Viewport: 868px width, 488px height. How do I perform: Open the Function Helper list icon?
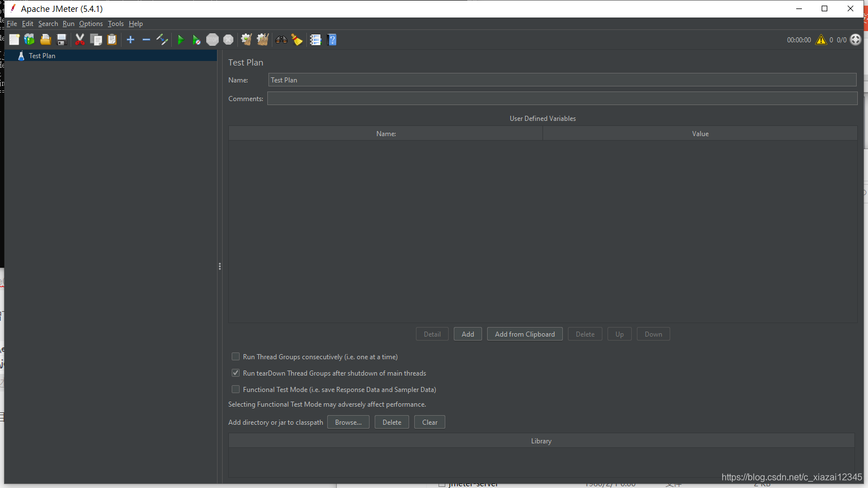point(315,40)
